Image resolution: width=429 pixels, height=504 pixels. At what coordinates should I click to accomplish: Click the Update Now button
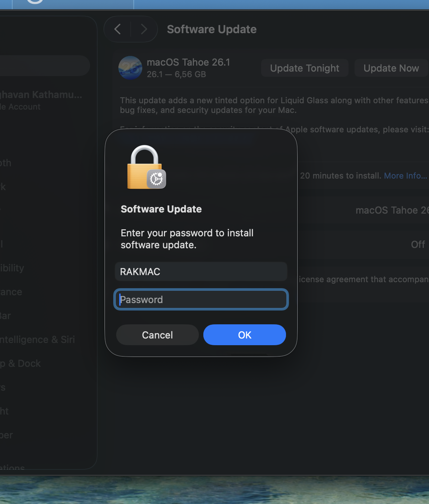point(391,68)
